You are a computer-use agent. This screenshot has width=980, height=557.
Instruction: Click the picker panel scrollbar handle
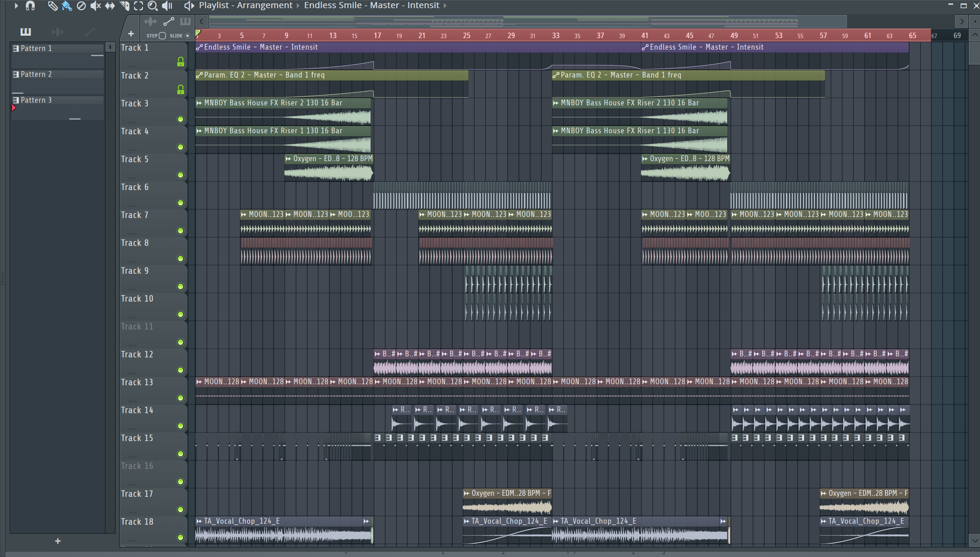(110, 47)
